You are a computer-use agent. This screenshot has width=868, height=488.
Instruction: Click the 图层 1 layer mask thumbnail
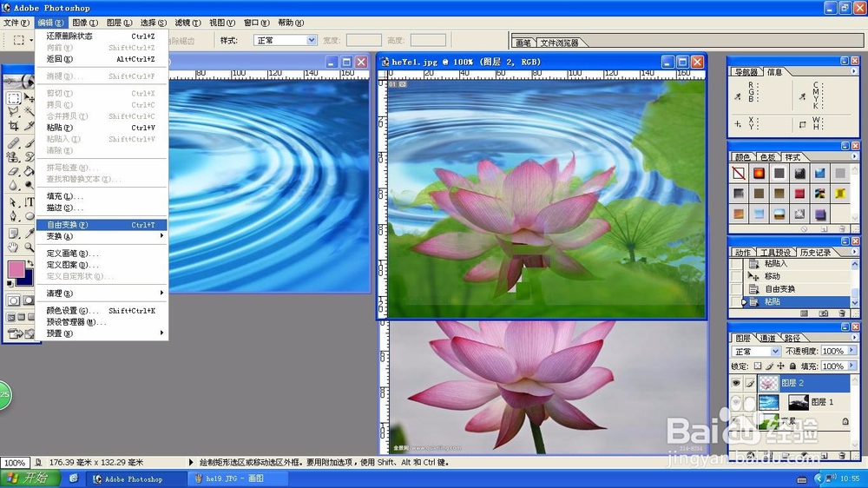click(799, 402)
